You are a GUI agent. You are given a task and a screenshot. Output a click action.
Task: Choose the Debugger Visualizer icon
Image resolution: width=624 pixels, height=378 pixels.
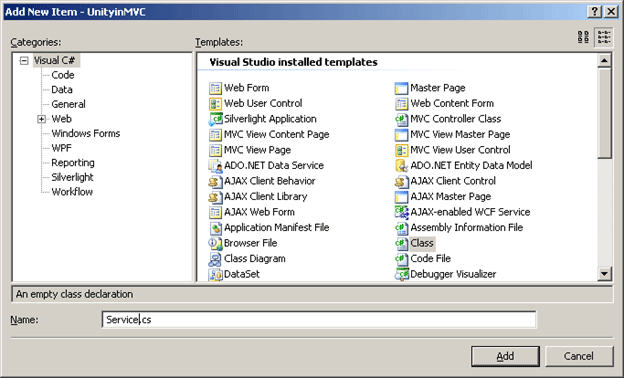pyautogui.click(x=402, y=274)
